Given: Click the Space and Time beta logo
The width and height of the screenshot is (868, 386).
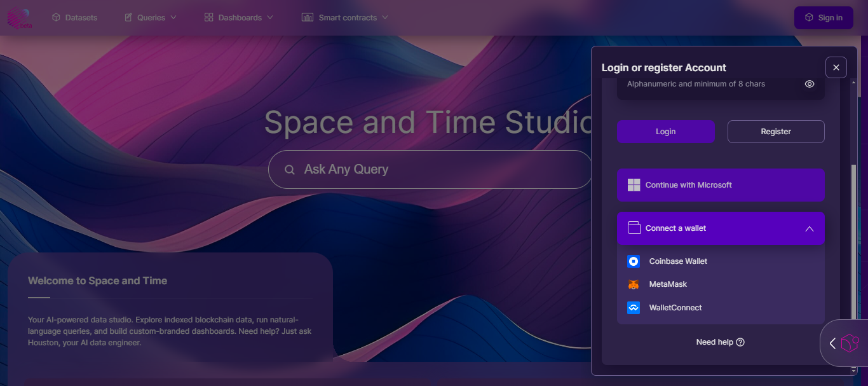Looking at the screenshot, I should [x=19, y=17].
